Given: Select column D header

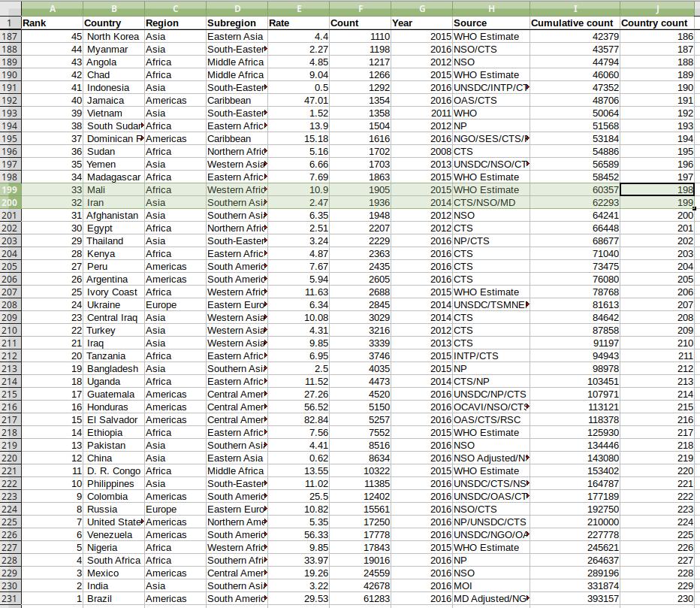Looking at the screenshot, I should click(x=237, y=8).
